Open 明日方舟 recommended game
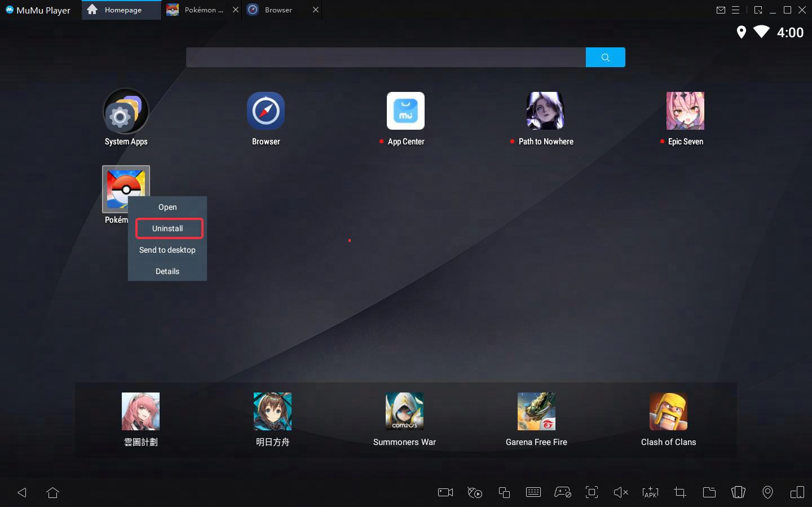 tap(272, 411)
